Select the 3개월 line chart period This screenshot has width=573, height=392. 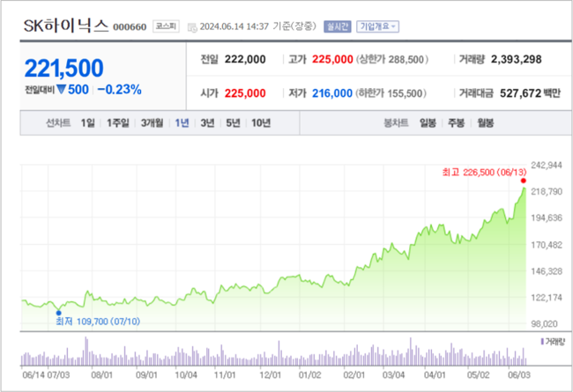pos(152,123)
